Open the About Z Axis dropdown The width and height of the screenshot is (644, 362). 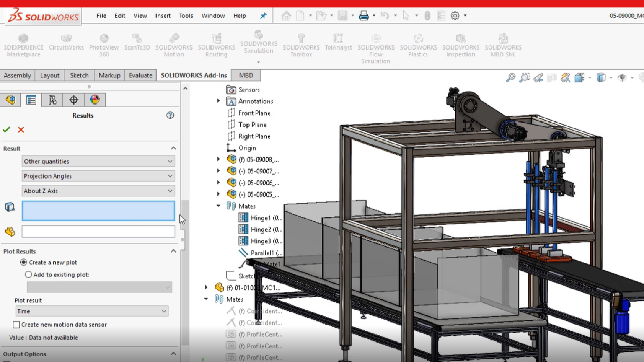pyautogui.click(x=98, y=191)
